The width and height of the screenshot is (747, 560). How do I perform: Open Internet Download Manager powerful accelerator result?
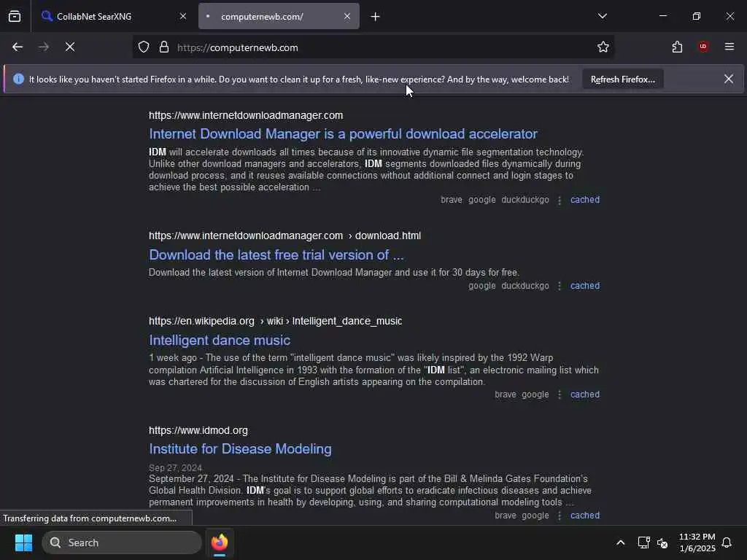pyautogui.click(x=343, y=134)
